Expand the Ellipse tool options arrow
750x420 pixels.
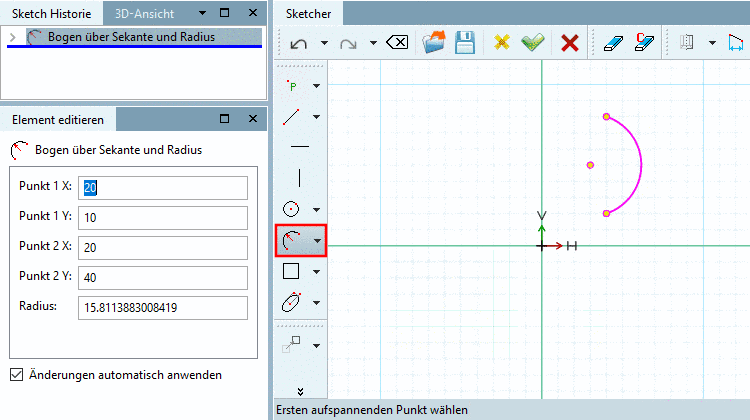[316, 303]
